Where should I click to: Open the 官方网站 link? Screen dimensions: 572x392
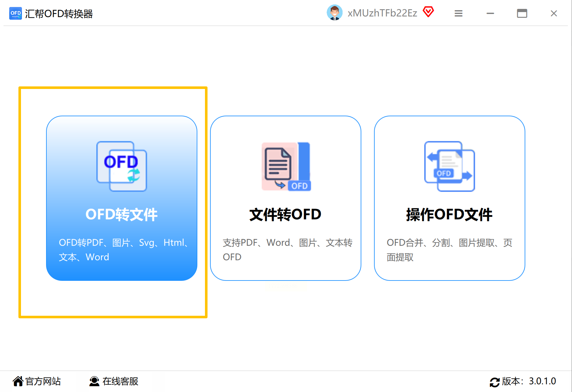(43, 381)
